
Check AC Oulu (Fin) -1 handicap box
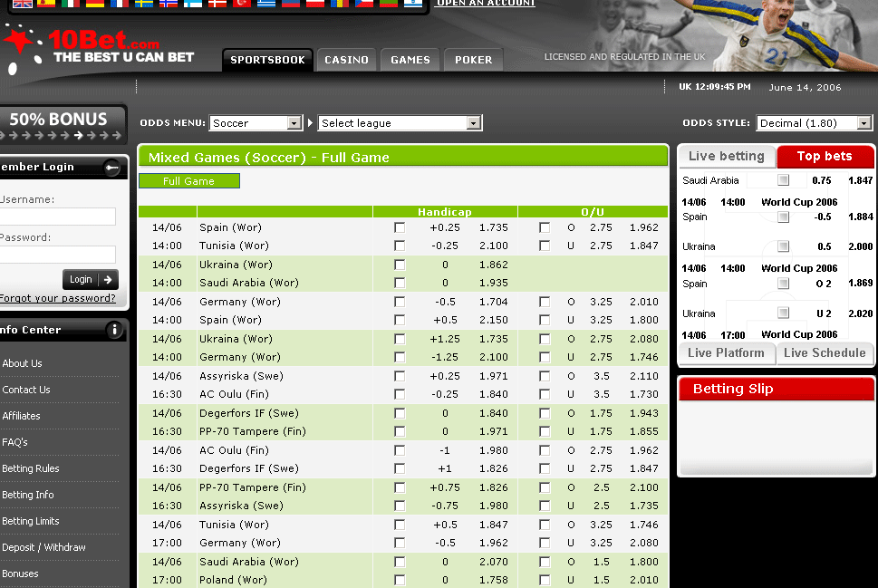pyautogui.click(x=400, y=450)
